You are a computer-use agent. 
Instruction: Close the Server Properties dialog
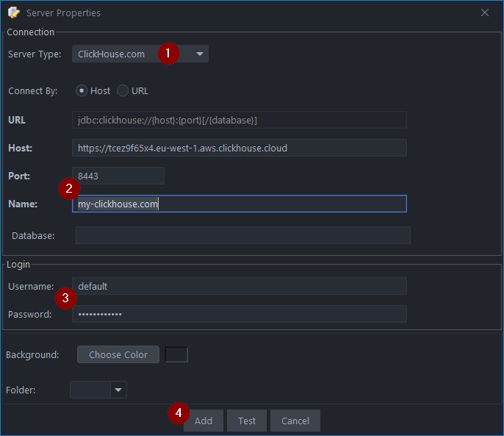[x=485, y=12]
